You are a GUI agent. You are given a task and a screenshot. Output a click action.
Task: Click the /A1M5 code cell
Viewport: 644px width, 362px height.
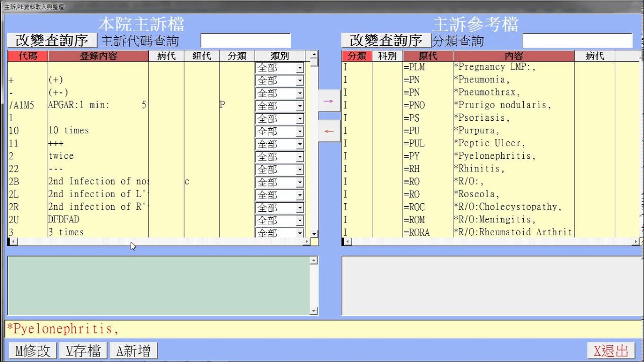point(28,105)
